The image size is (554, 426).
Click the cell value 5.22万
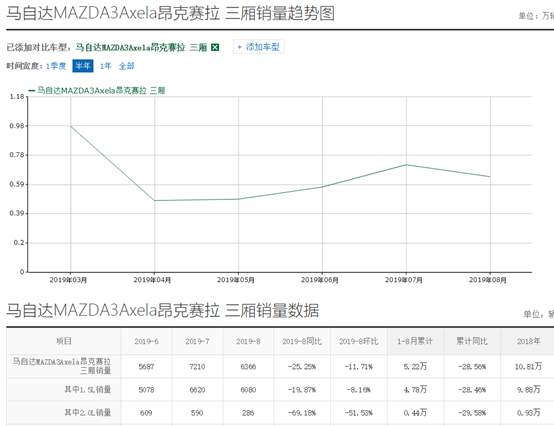(415, 367)
